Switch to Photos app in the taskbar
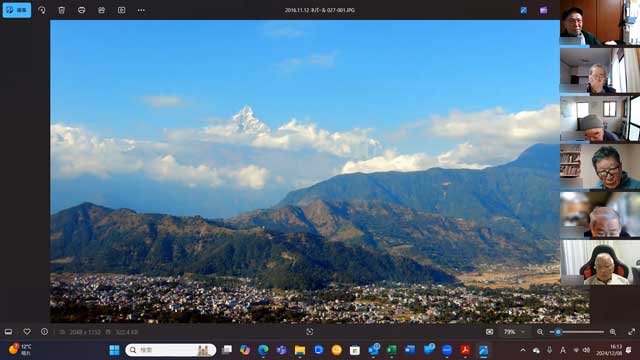 coord(484,350)
